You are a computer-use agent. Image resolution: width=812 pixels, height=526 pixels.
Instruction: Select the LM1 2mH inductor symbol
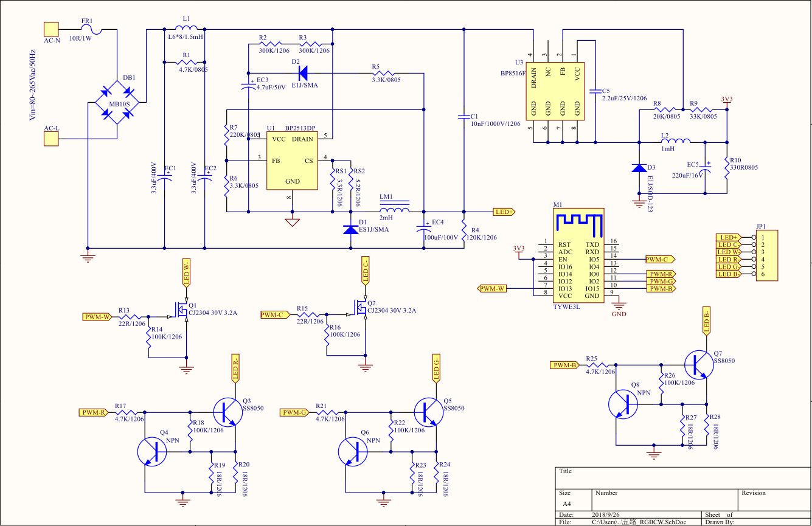(x=394, y=207)
